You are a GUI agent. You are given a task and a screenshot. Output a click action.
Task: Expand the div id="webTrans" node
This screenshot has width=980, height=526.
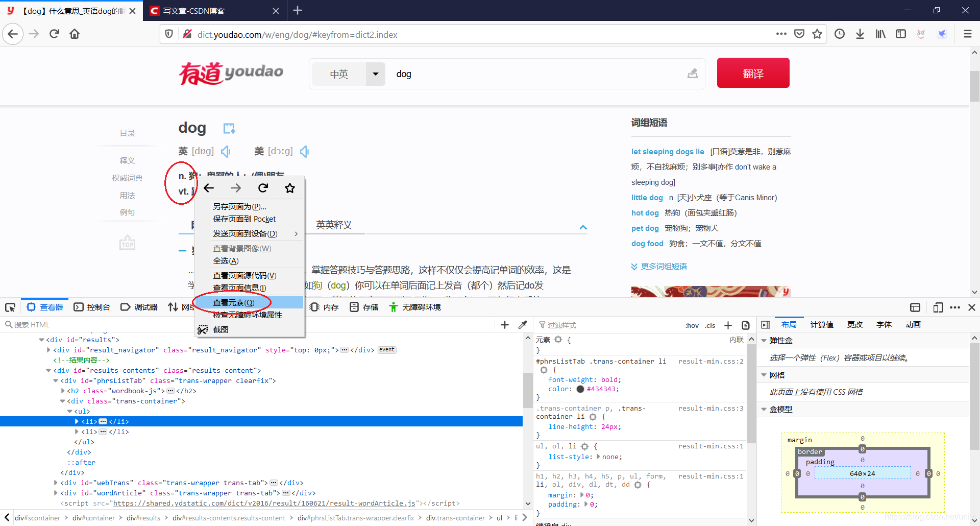(x=56, y=483)
